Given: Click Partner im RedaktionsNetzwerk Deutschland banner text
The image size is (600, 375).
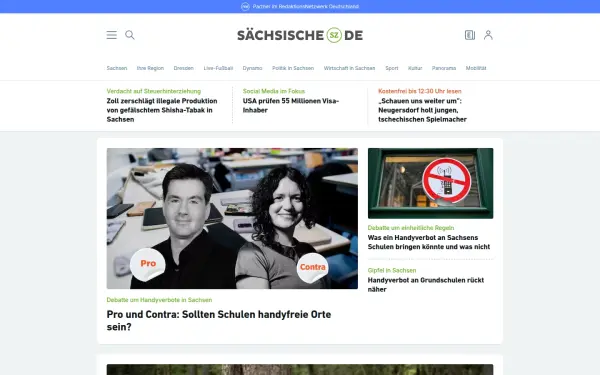Looking at the screenshot, I should coord(306,7).
